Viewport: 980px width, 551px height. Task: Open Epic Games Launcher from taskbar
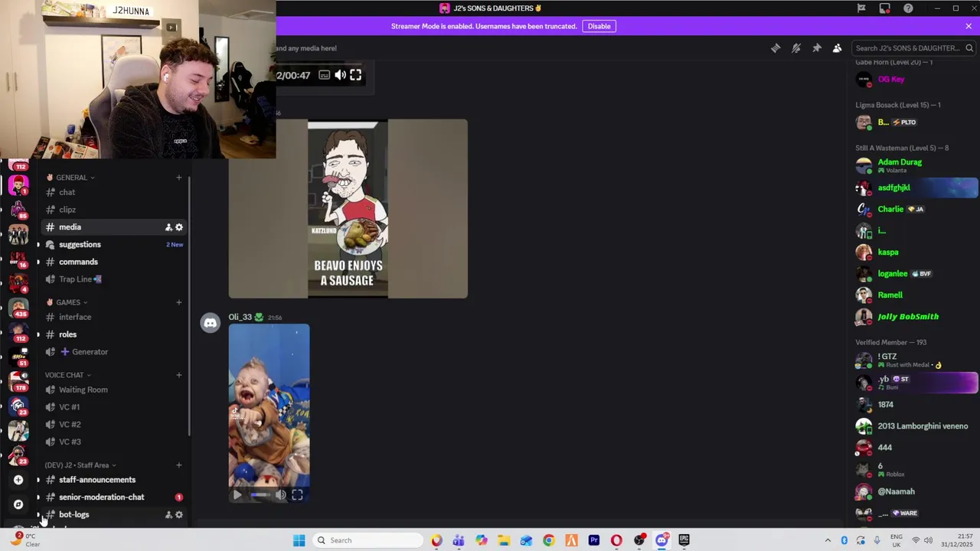(684, 540)
